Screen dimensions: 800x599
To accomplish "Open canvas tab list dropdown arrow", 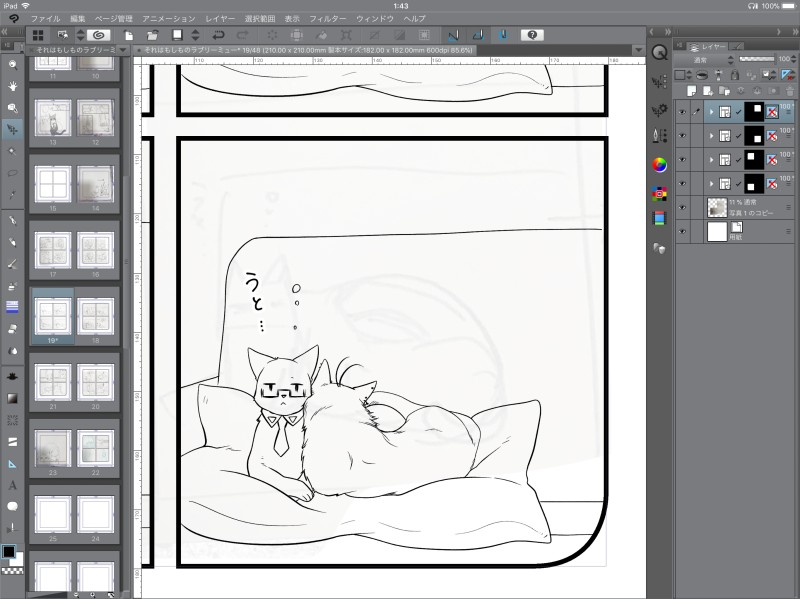I will (638, 50).
